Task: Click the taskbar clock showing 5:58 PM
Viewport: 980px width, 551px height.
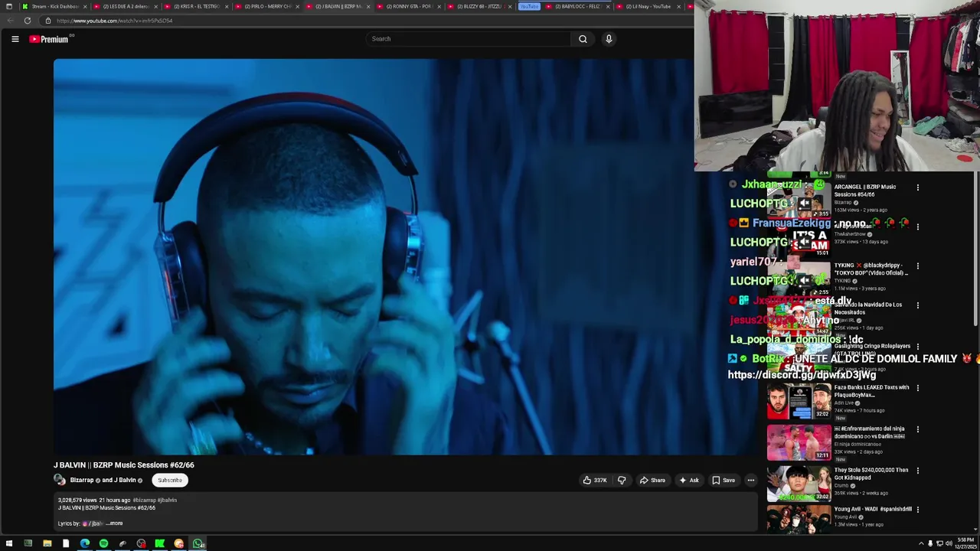Action: point(966,544)
